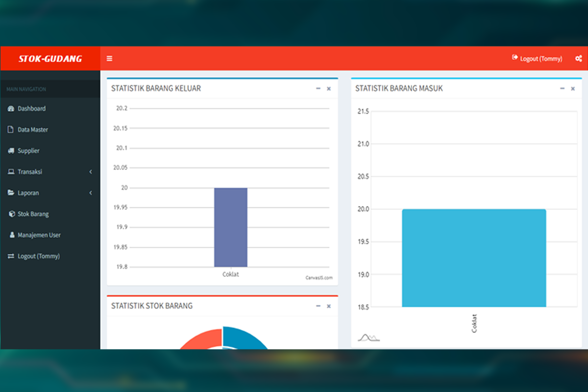Click Logout (Tommy) in the top header
Viewport: 588px width, 392px height.
tap(537, 58)
